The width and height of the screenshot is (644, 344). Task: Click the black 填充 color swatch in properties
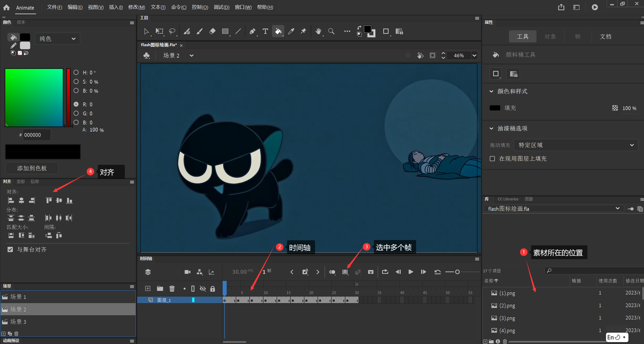pyautogui.click(x=495, y=108)
